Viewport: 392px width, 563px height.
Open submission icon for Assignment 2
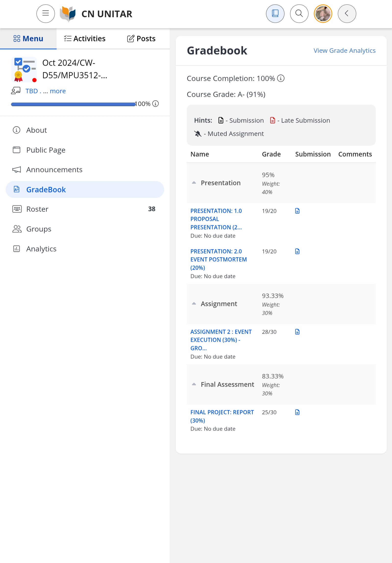(297, 332)
